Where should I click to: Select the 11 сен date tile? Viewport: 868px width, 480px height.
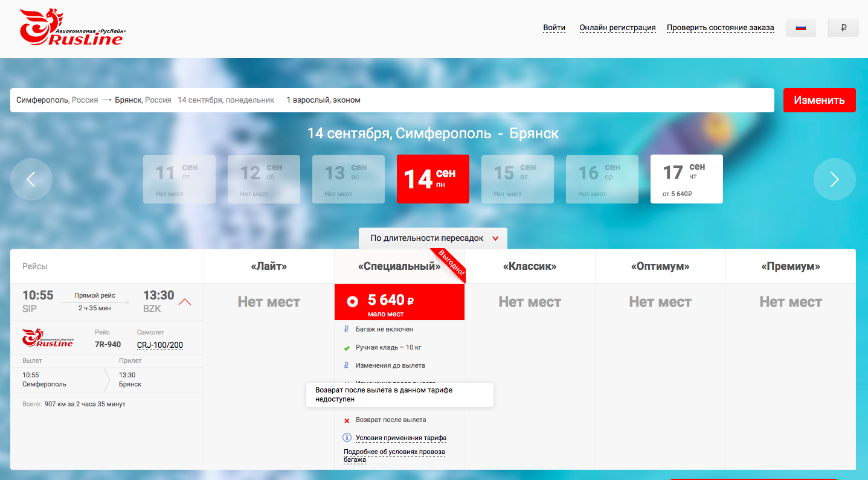(x=179, y=179)
